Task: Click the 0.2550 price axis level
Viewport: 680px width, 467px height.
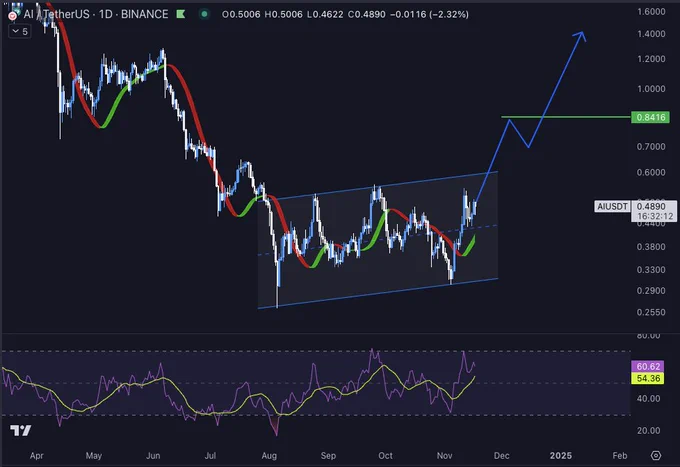Action: [651, 312]
